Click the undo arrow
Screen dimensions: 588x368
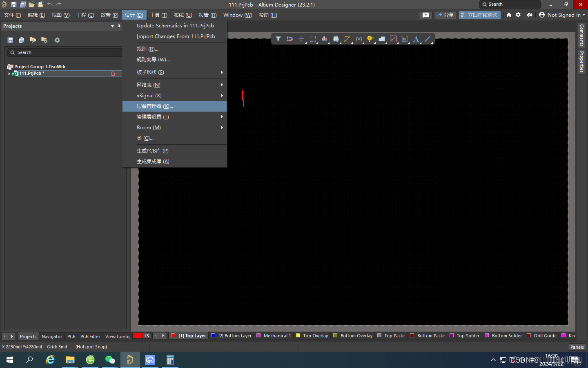click(49, 4)
